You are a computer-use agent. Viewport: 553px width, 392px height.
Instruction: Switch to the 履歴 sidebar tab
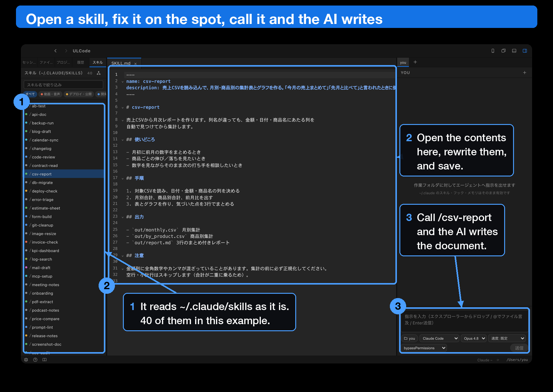[x=80, y=62]
